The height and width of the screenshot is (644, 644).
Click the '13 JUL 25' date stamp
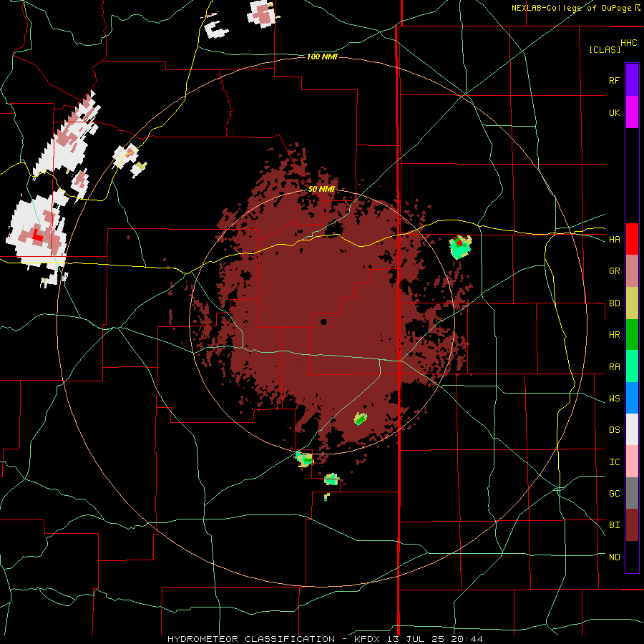pos(414,639)
